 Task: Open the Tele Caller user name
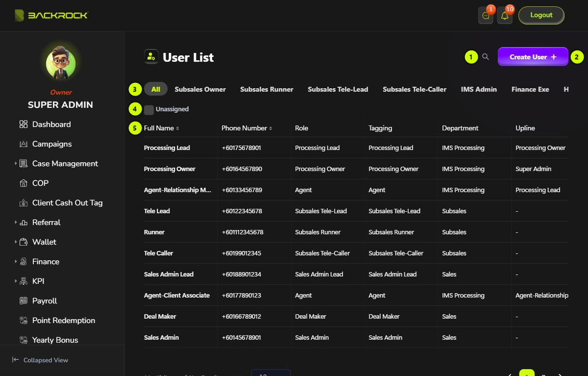[159, 253]
